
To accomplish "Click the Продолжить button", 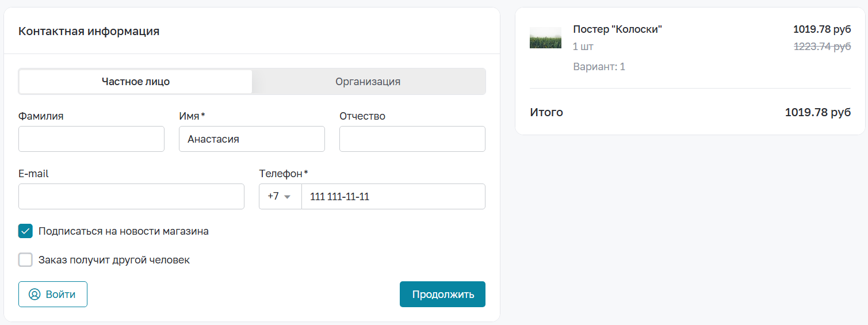I will (442, 295).
